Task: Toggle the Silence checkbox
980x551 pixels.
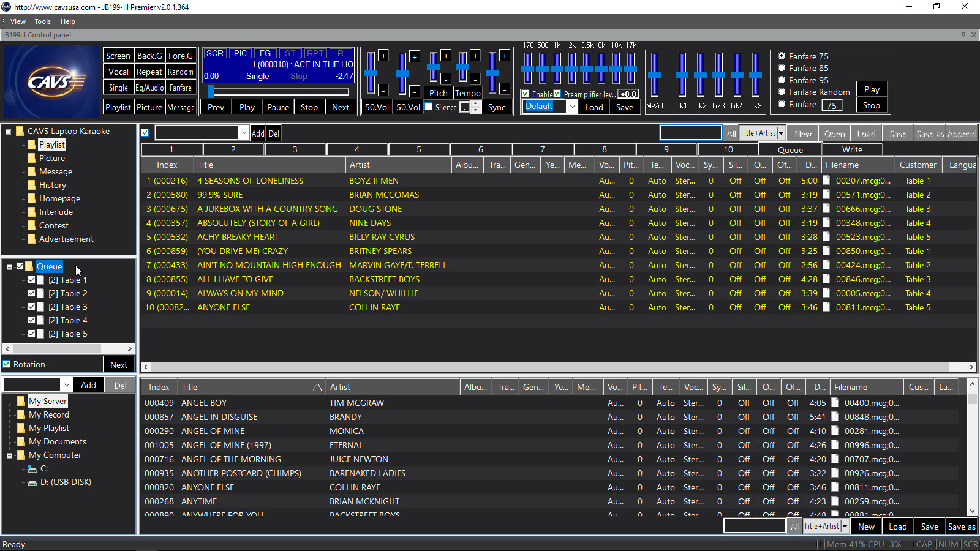Action: tap(429, 107)
